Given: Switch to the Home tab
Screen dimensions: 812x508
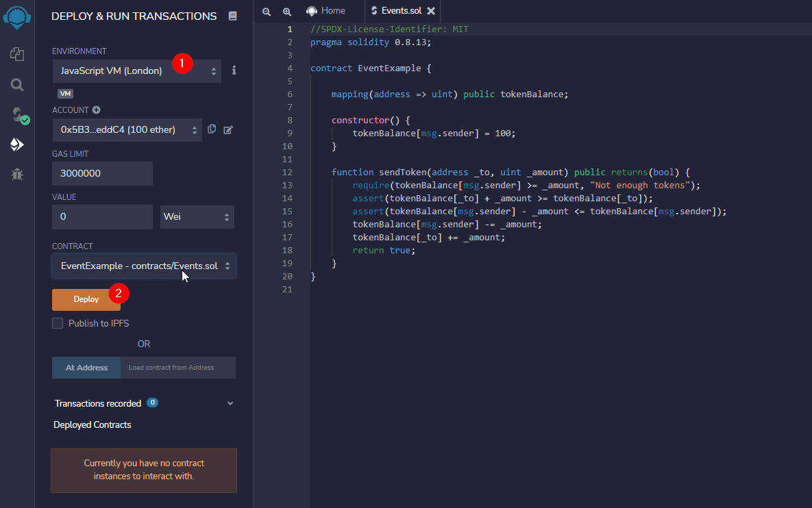Looking at the screenshot, I should click(325, 11).
